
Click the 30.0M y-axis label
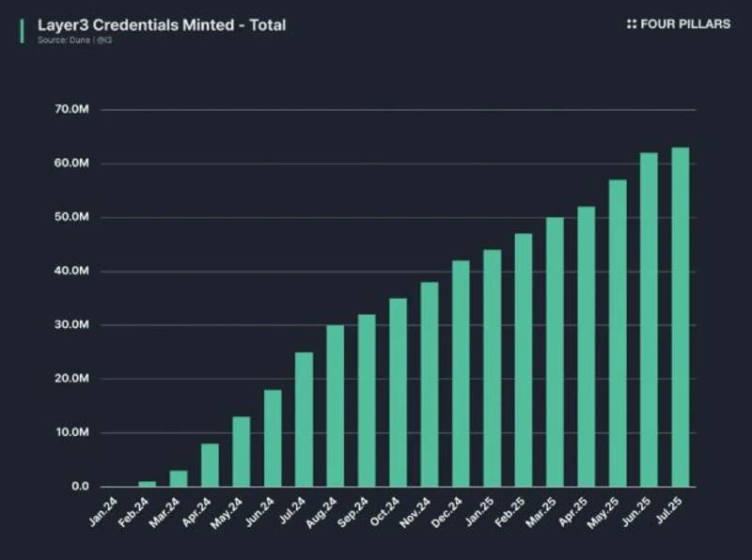coord(71,325)
